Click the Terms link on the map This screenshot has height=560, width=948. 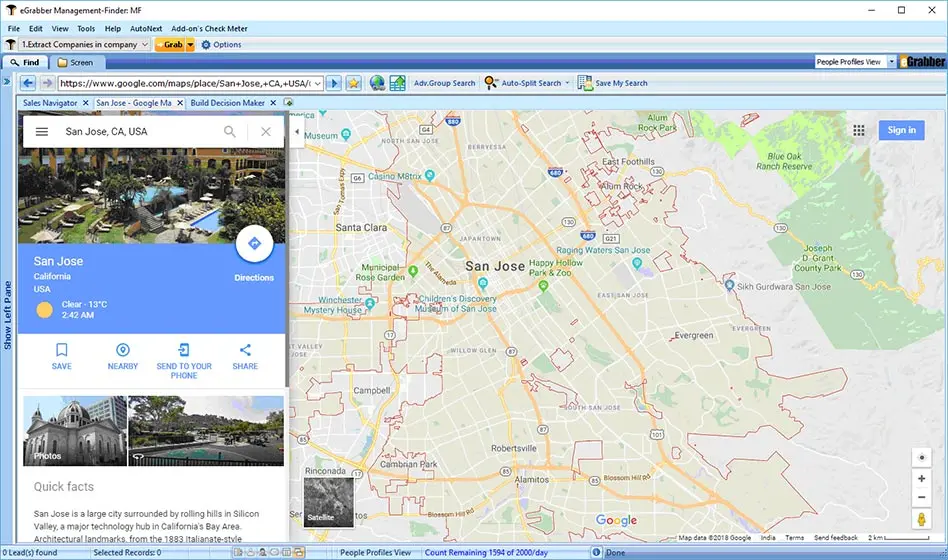(794, 538)
